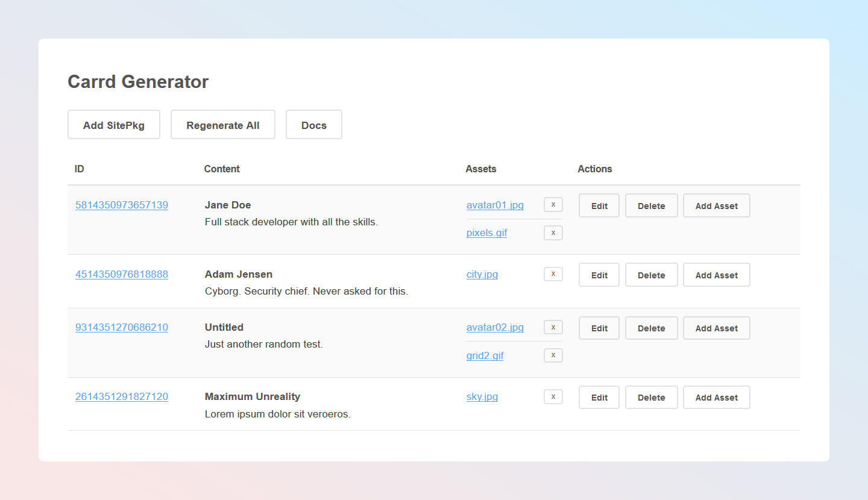Edit the Jane Doe entry
Viewport: 868px width, 500px height.
point(599,205)
